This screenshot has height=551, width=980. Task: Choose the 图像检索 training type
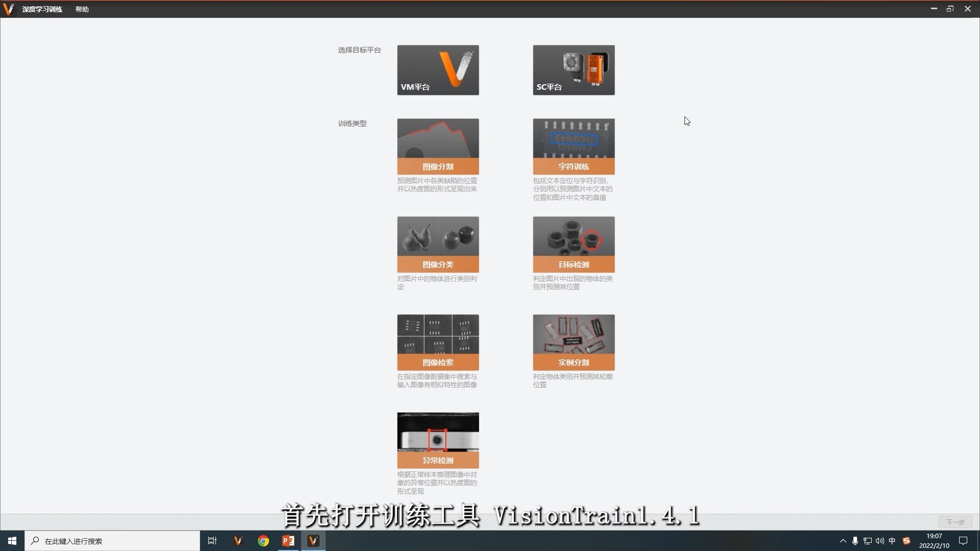pos(438,342)
